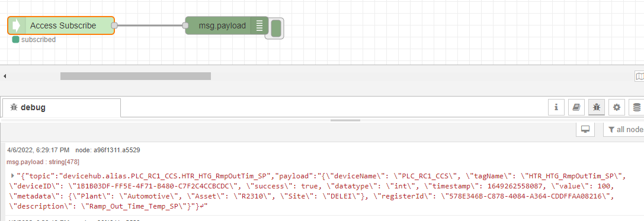The height and width of the screenshot is (221, 644).
Task: Open the help book sidebar icon
Action: (x=576, y=108)
